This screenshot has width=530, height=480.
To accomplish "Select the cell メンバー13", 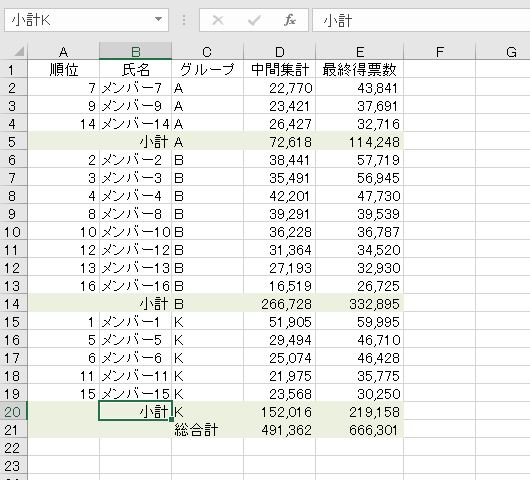I will coord(136,268).
